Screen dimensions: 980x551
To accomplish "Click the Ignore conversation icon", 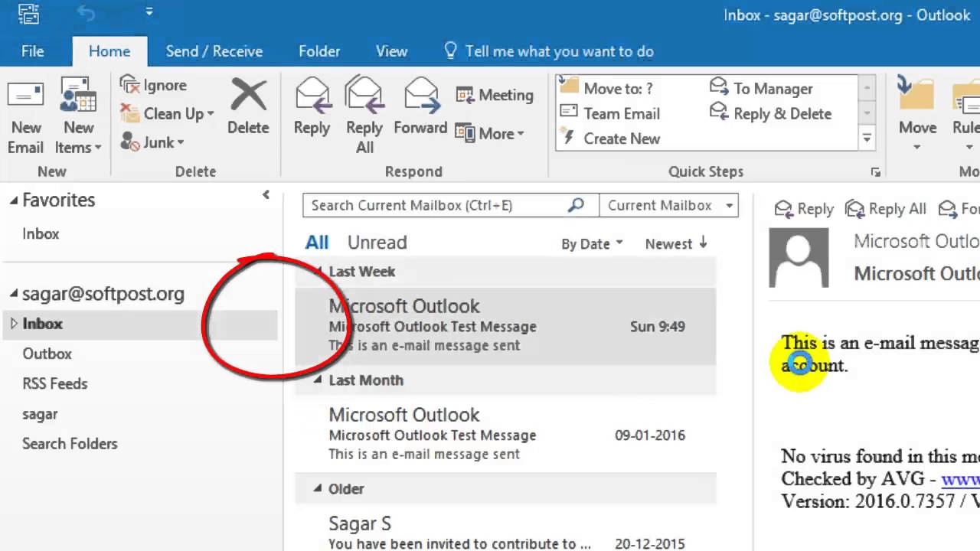I will pos(130,85).
